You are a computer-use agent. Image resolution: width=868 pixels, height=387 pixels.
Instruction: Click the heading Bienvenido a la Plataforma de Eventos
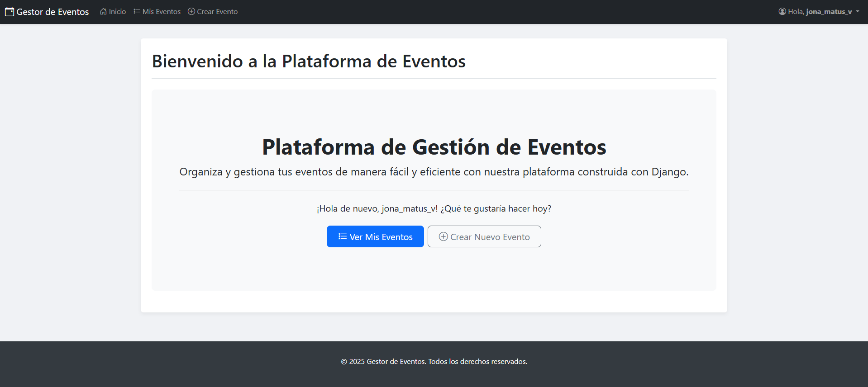pyautogui.click(x=309, y=61)
